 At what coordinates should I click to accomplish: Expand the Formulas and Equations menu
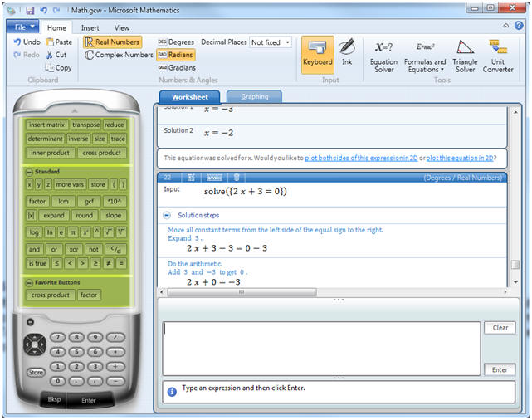pyautogui.click(x=425, y=56)
